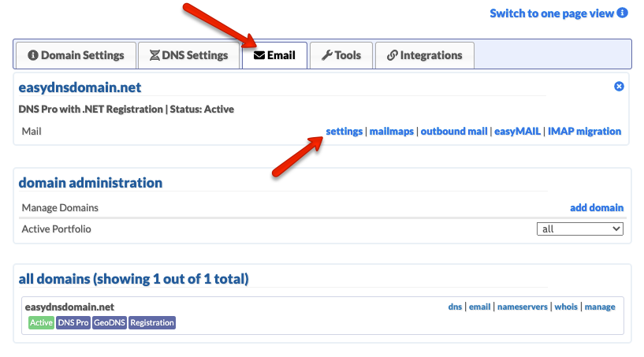Viewport: 644px width, 357px height.
Task: Select the Email tab
Action: click(275, 55)
